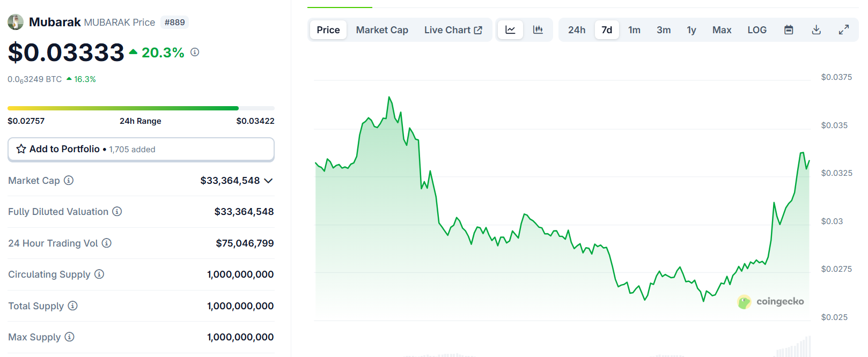Set chart range to 1y
The height and width of the screenshot is (357, 868).
click(x=692, y=30)
